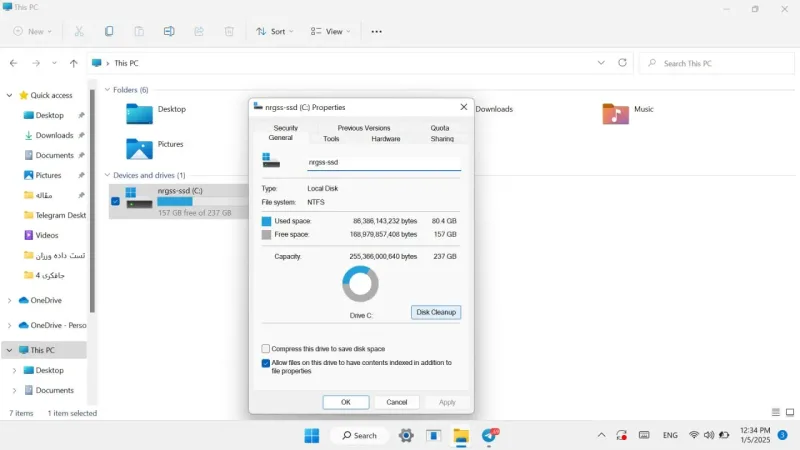
Task: Enable Compress this drive to save space
Action: point(265,348)
